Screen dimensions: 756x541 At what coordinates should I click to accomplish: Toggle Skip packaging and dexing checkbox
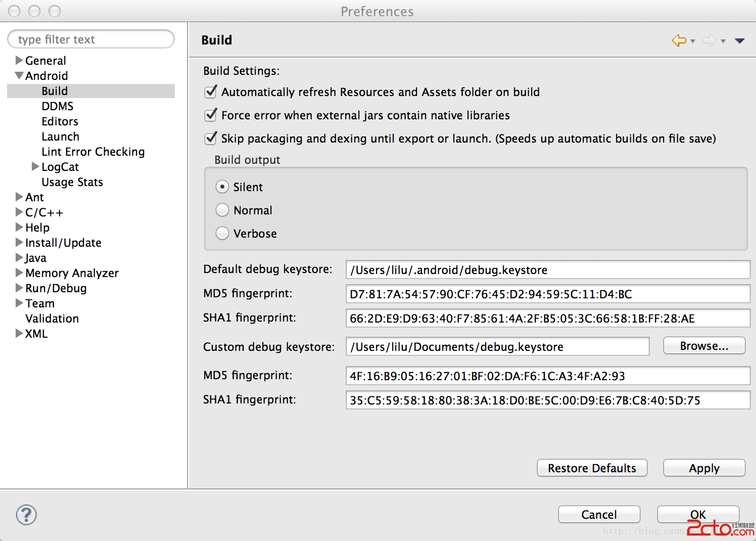(x=211, y=139)
